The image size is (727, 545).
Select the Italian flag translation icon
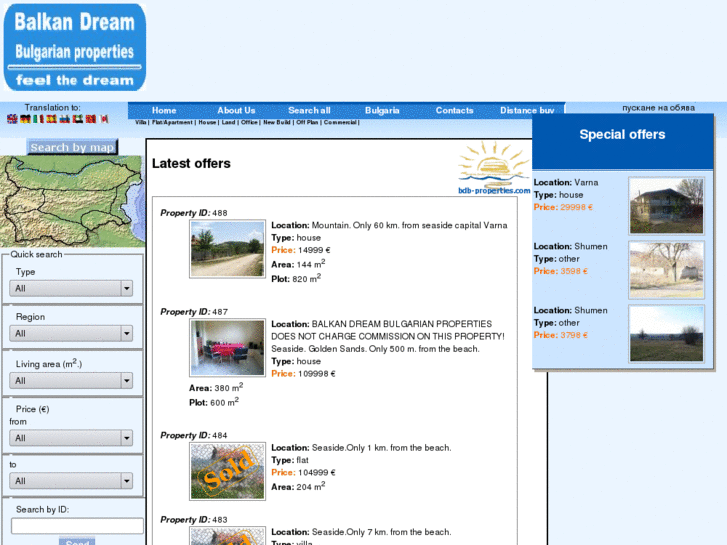coord(38,119)
